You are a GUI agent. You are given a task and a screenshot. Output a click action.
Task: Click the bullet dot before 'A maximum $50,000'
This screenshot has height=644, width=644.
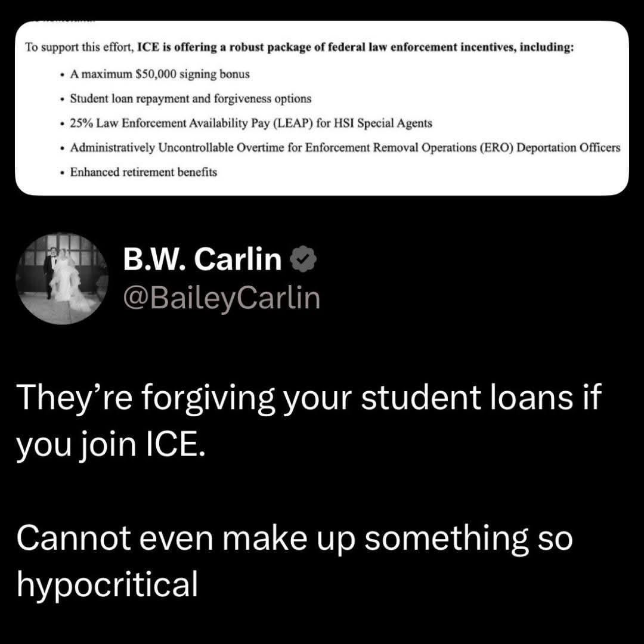click(61, 75)
